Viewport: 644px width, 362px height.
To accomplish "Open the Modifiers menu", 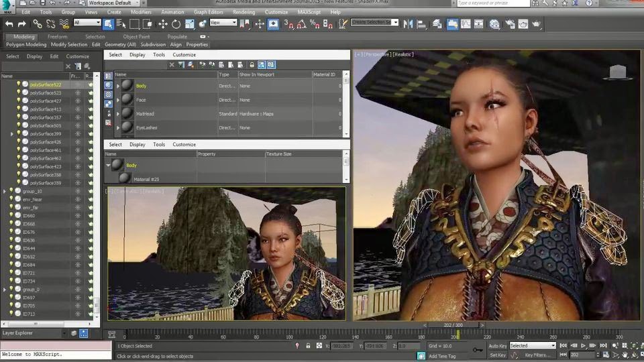I will pyautogui.click(x=140, y=12).
